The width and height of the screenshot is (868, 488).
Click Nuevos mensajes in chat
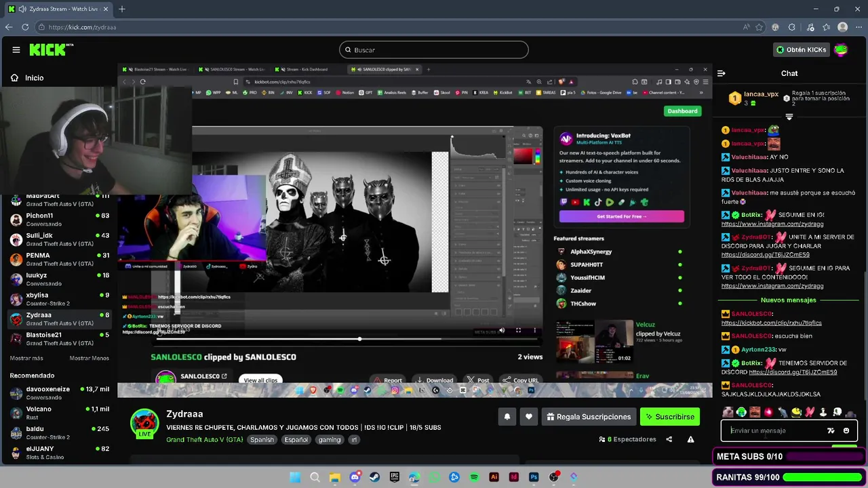click(x=788, y=300)
